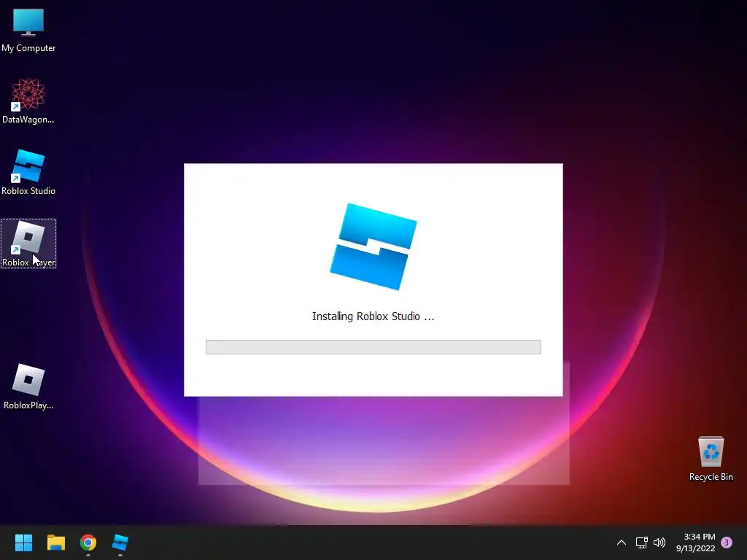The height and width of the screenshot is (560, 747).
Task: Open the notification badge showing 3
Action: click(727, 542)
